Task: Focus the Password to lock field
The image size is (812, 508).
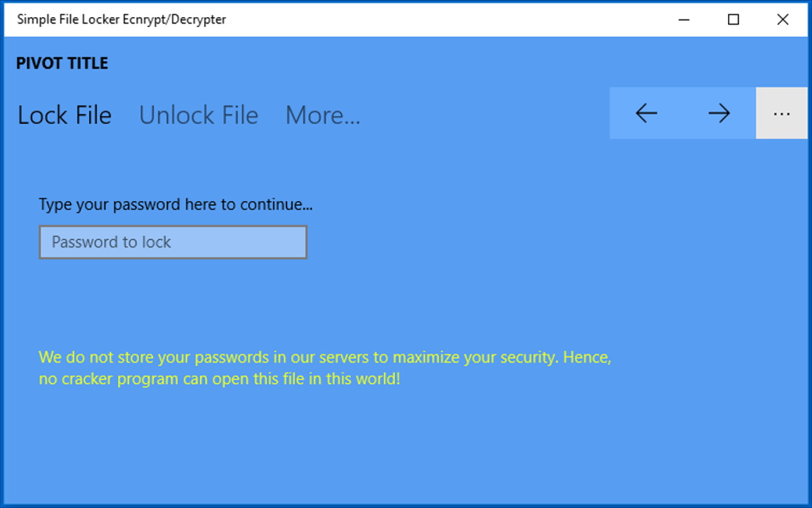Action: click(173, 242)
